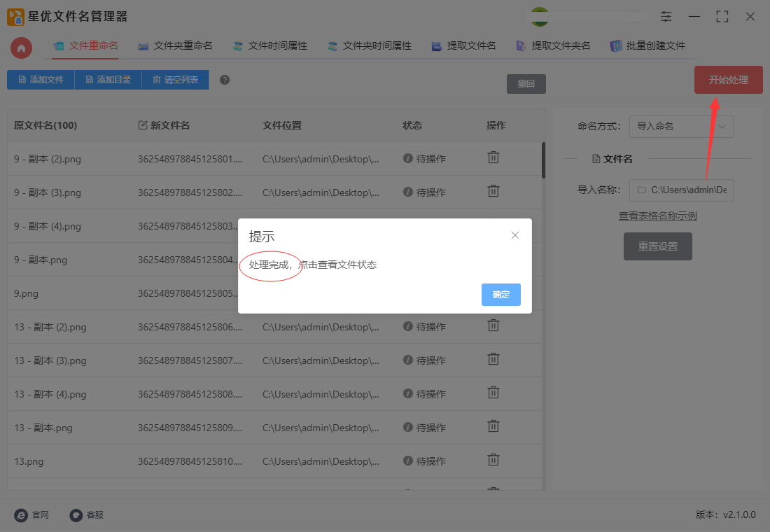Click the file list vertical scrollbar

(544, 160)
